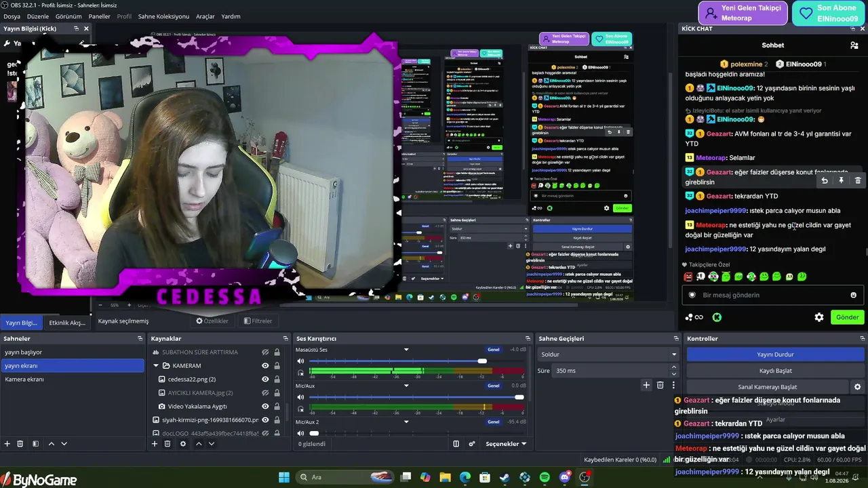This screenshot has width=868, height=488.
Task: Open the Sahne Koleksiyonu menu
Action: pos(163,16)
